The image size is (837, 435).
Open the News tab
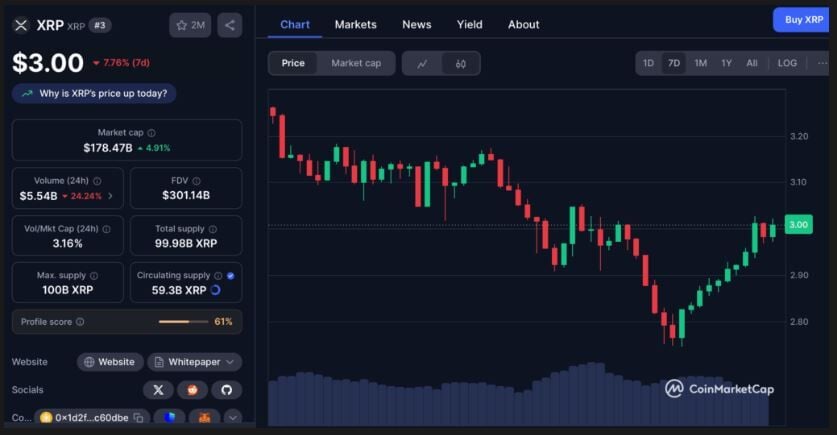coord(416,24)
